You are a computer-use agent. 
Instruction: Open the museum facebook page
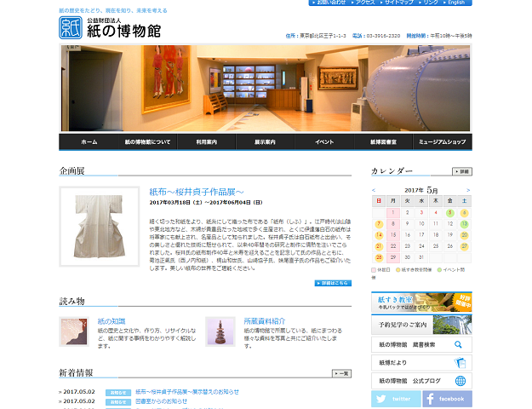tap(447, 399)
